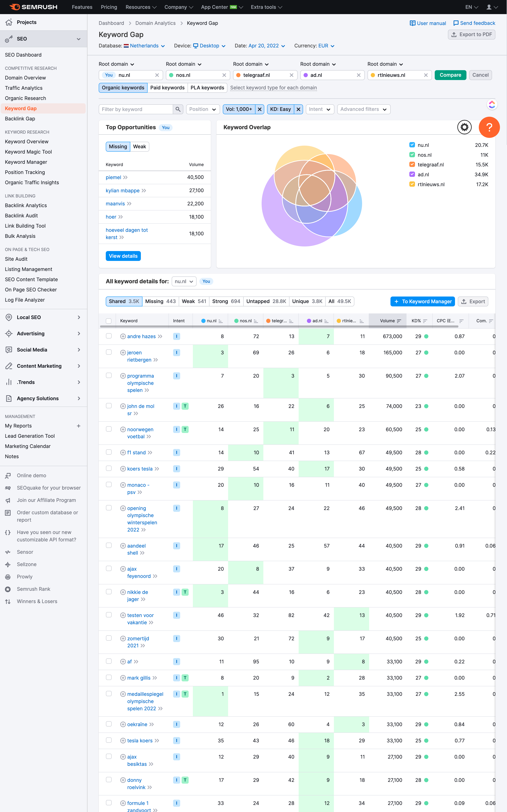Click the Winners & Losers arrows icon

[8, 602]
